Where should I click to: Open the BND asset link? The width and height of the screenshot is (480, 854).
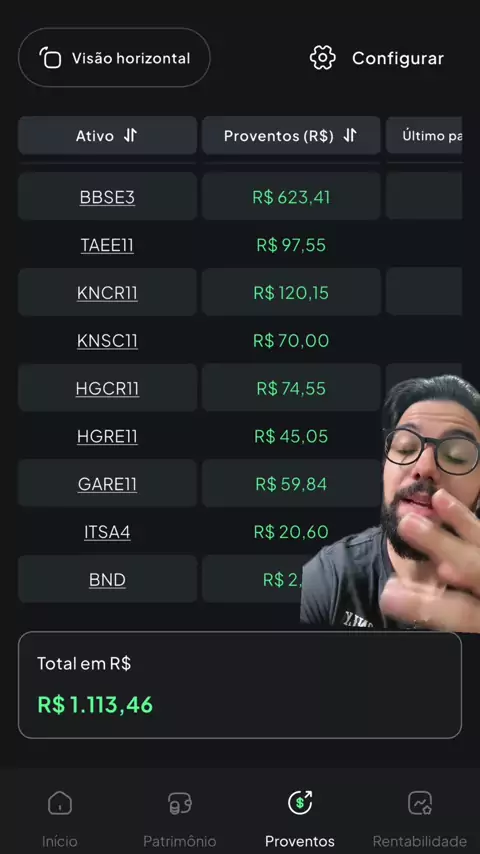[x=107, y=580]
